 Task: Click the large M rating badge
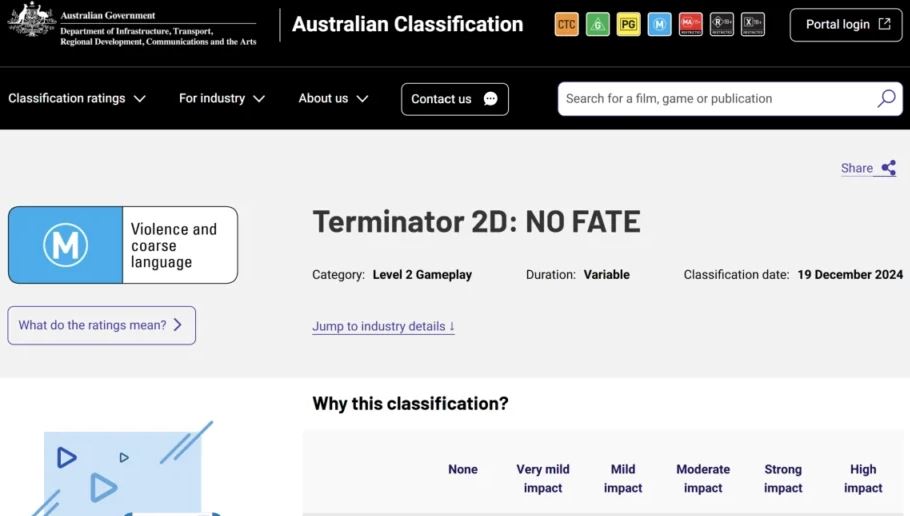66,245
